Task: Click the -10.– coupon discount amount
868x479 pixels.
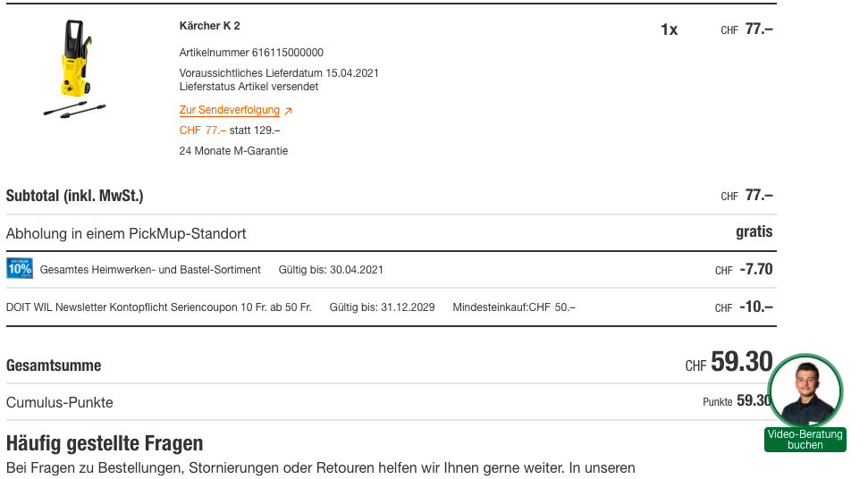Action: coord(755,307)
